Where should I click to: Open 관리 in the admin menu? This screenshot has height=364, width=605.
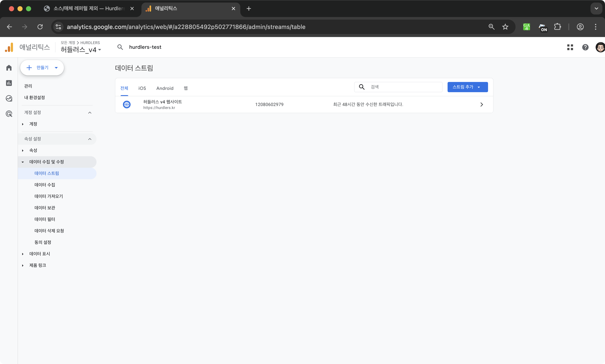point(28,86)
